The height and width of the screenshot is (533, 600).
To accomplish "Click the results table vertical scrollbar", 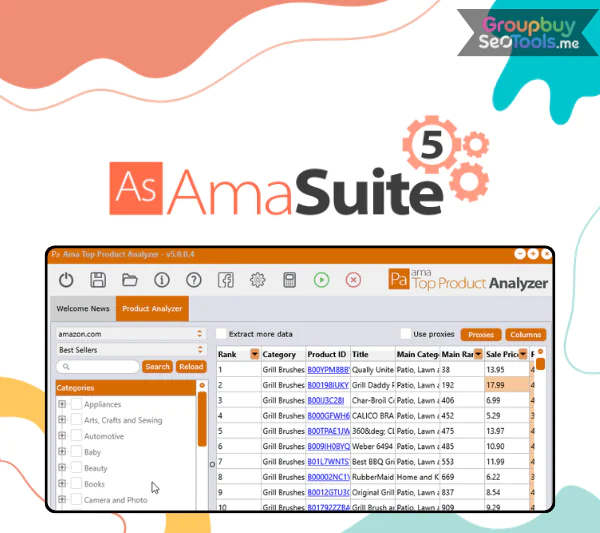I will click(x=540, y=363).
